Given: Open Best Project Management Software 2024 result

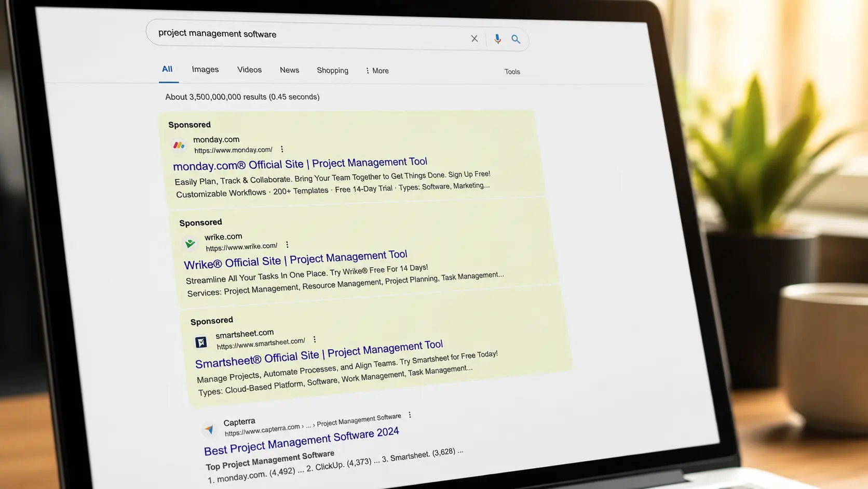Looking at the screenshot, I should click(301, 441).
